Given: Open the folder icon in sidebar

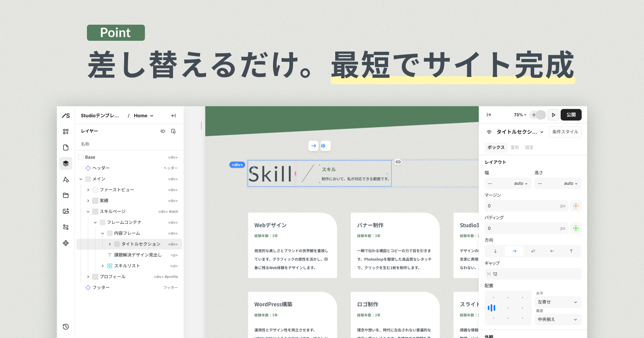Looking at the screenshot, I should pyautogui.click(x=66, y=195).
